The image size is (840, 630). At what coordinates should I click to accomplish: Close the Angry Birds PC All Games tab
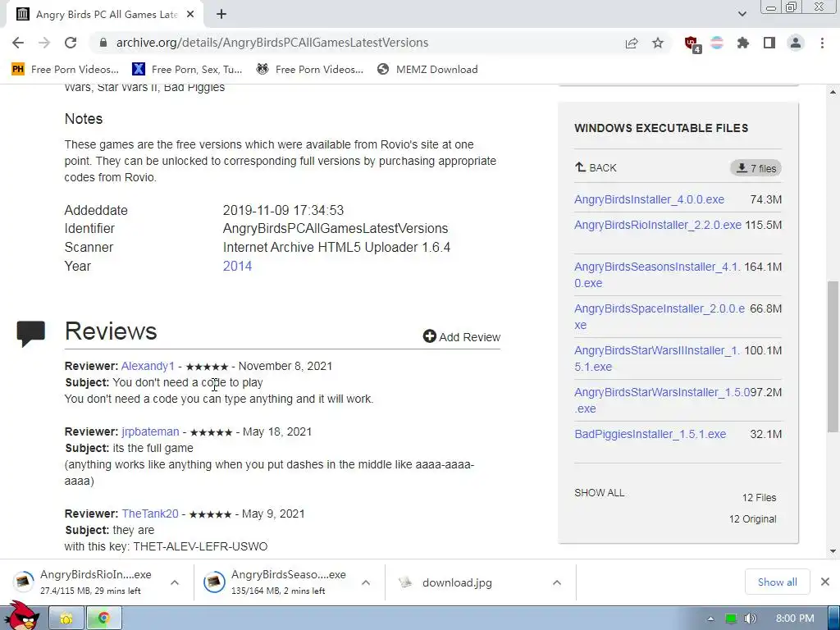190,15
